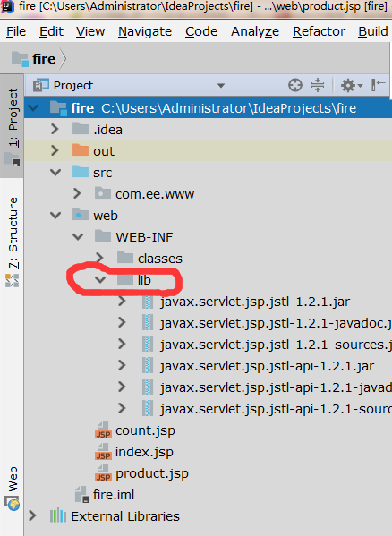Screen dimensions: 392x536
Task: Hide the Project tool window icon
Action: point(379,85)
